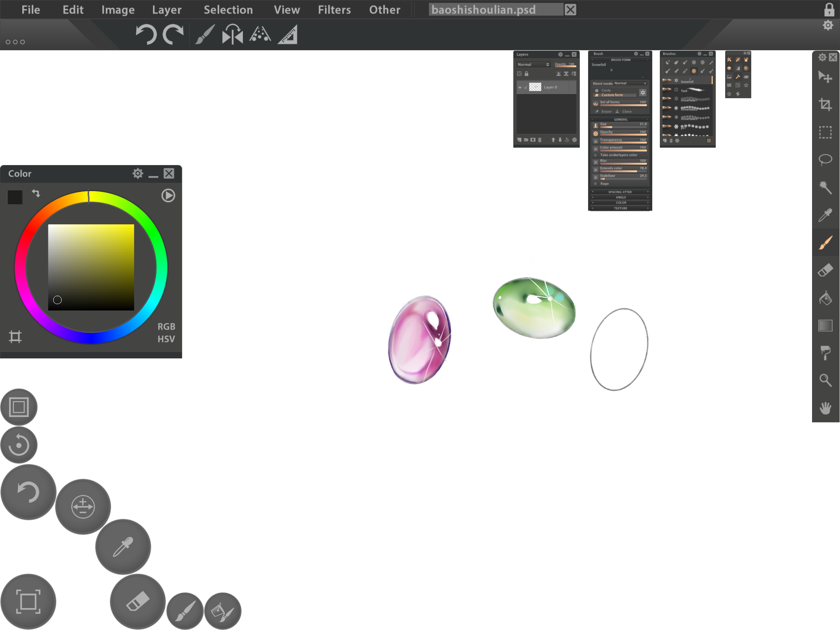Click the Symmetry mirror toolbar icon
This screenshot has height=630, width=840.
232,35
